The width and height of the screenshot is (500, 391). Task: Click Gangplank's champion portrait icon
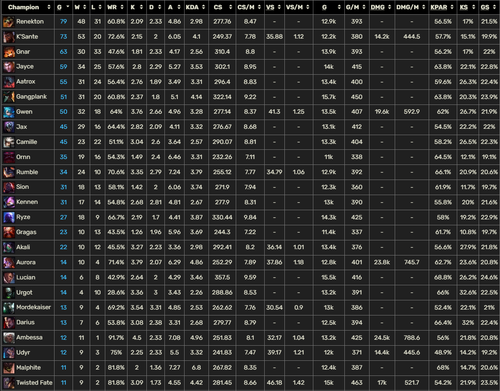click(x=9, y=97)
